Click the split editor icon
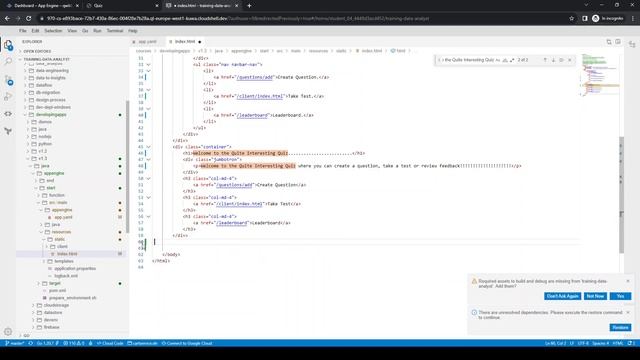This screenshot has width=640, height=360. point(618,42)
